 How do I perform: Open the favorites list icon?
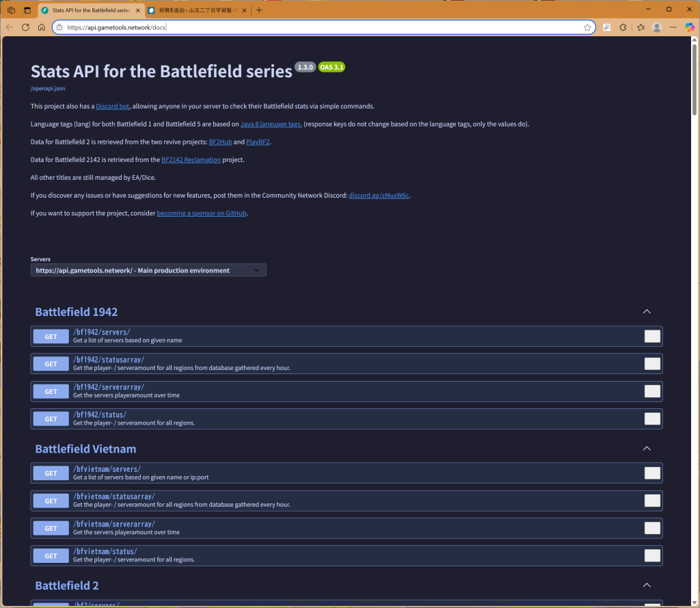(641, 27)
